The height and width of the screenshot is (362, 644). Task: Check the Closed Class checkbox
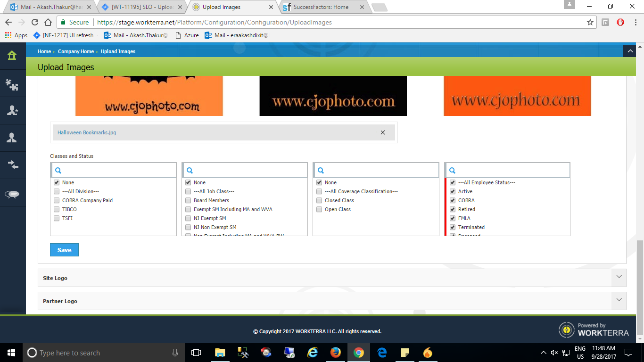(319, 200)
